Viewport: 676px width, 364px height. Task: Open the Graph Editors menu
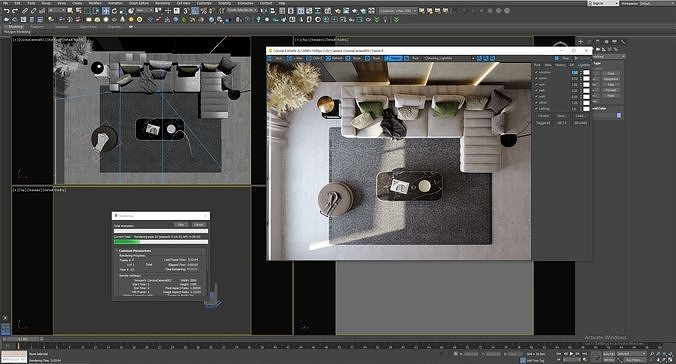click(139, 3)
